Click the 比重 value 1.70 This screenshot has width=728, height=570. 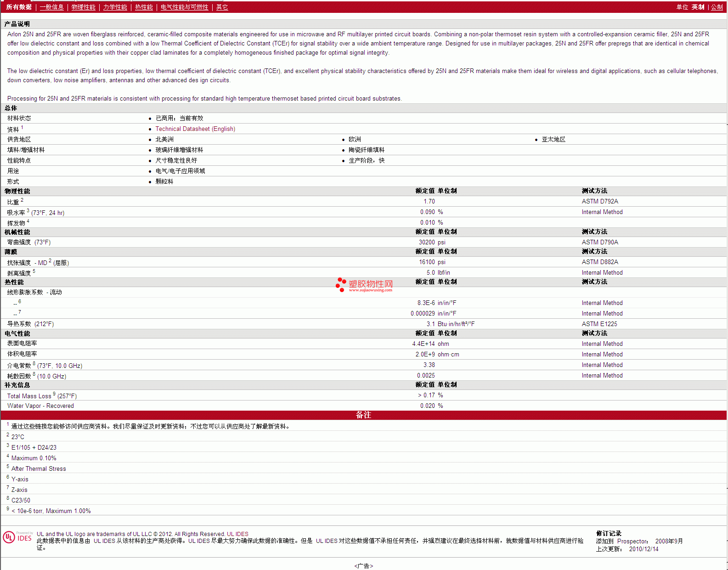click(x=429, y=202)
